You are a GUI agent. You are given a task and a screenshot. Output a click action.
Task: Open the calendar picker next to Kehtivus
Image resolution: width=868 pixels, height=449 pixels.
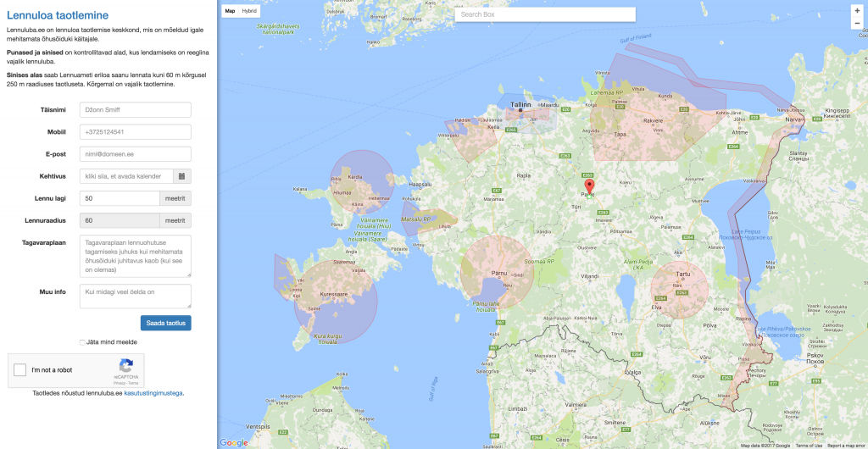tap(182, 176)
